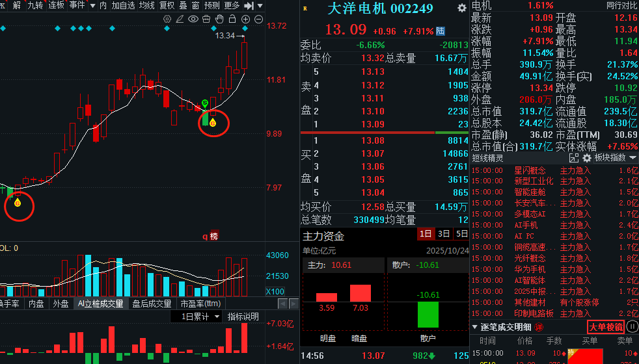Toggle the 连板 indicator
639x364 pixels.
(56, 5)
